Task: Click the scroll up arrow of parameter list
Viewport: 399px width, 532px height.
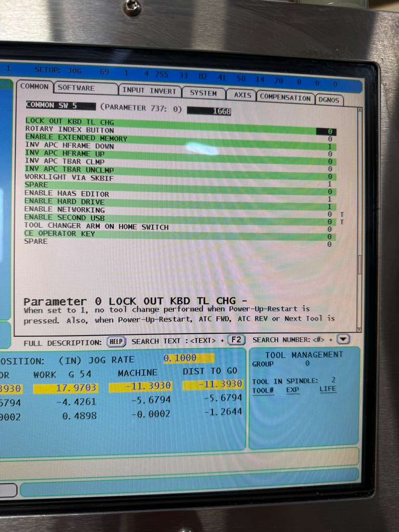Action: pyautogui.click(x=360, y=109)
